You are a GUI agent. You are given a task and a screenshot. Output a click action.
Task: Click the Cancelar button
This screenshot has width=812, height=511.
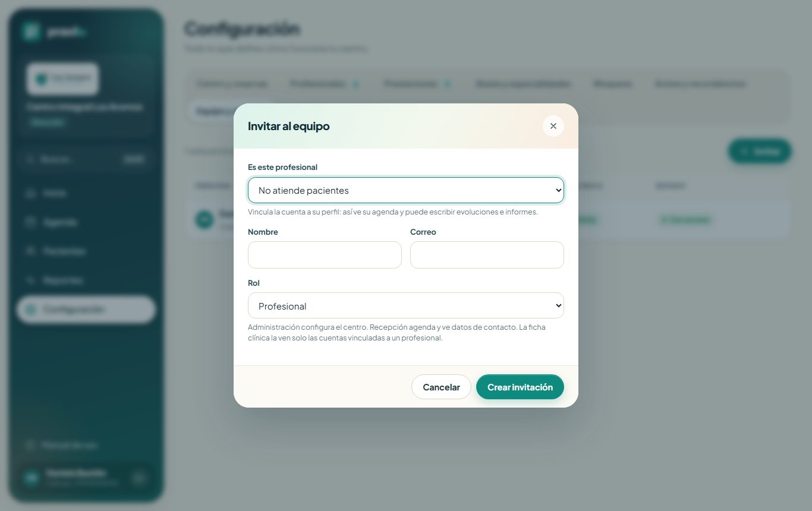441,387
